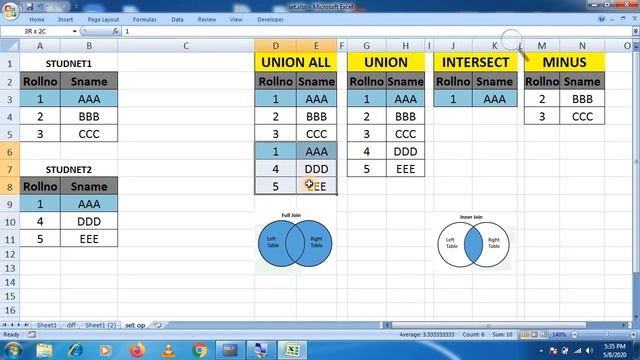Click the AAA cell in INTERSECT table

(494, 99)
